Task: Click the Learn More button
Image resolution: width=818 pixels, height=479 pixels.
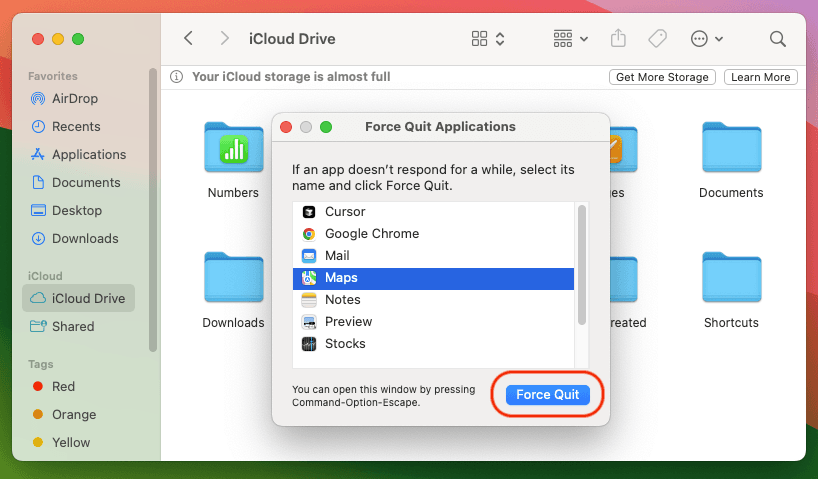Action: click(x=760, y=77)
